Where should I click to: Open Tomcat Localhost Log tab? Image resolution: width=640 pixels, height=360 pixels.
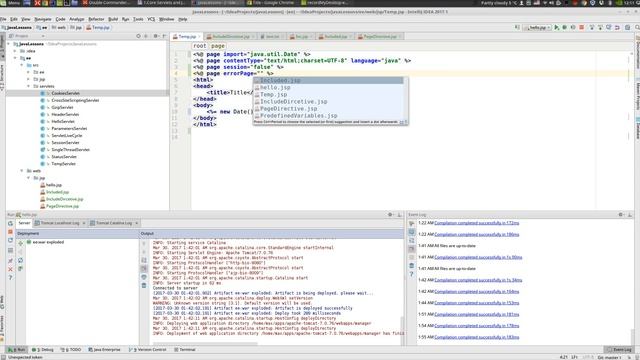59,223
